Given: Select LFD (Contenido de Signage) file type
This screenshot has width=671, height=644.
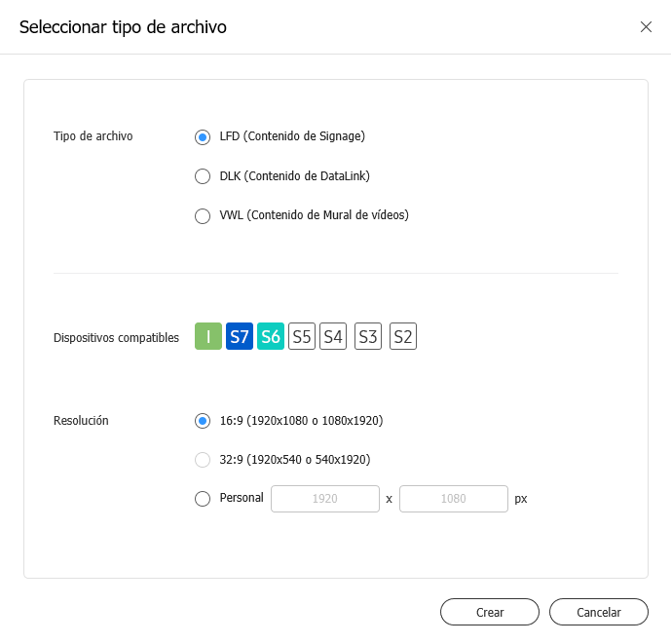Looking at the screenshot, I should coord(203,137).
